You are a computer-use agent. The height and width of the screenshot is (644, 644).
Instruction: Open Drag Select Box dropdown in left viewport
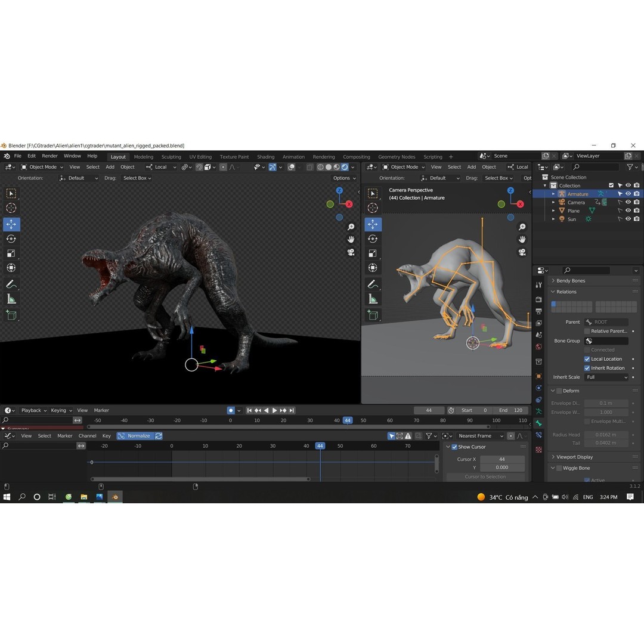(137, 178)
